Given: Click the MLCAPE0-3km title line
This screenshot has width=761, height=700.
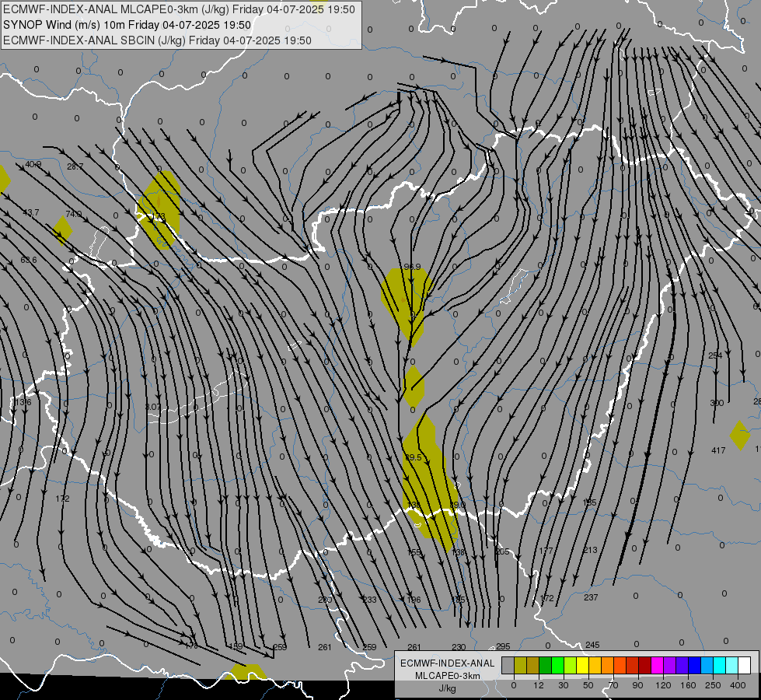Looking at the screenshot, I should pos(179,9).
